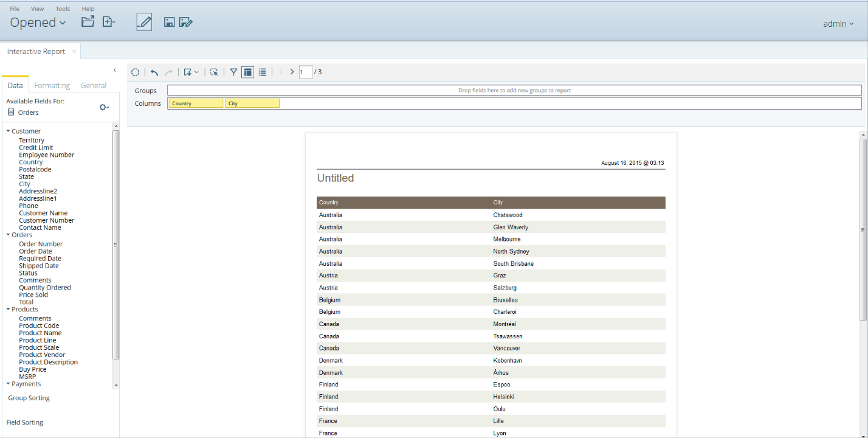Click the field list vertical scrollbar
The width and height of the screenshot is (868, 438).
click(x=116, y=245)
